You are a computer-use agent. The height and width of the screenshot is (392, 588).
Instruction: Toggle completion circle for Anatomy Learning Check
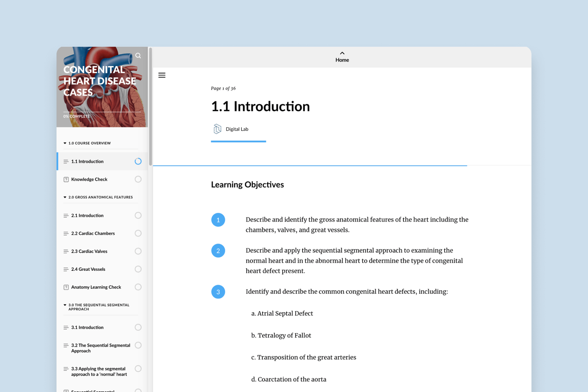click(138, 287)
